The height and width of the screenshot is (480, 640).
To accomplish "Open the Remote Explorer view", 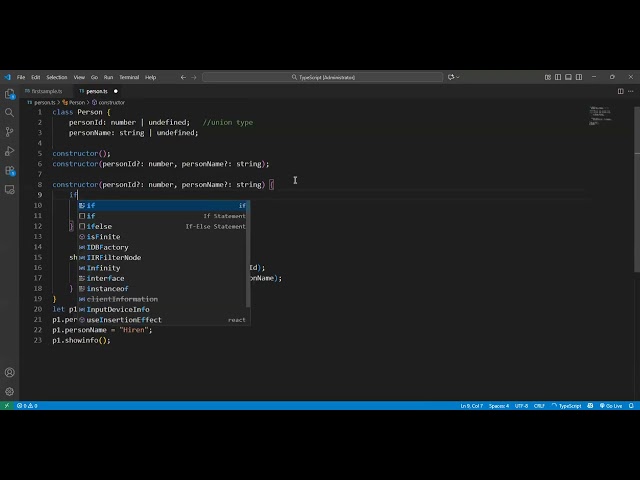I will [x=9, y=189].
